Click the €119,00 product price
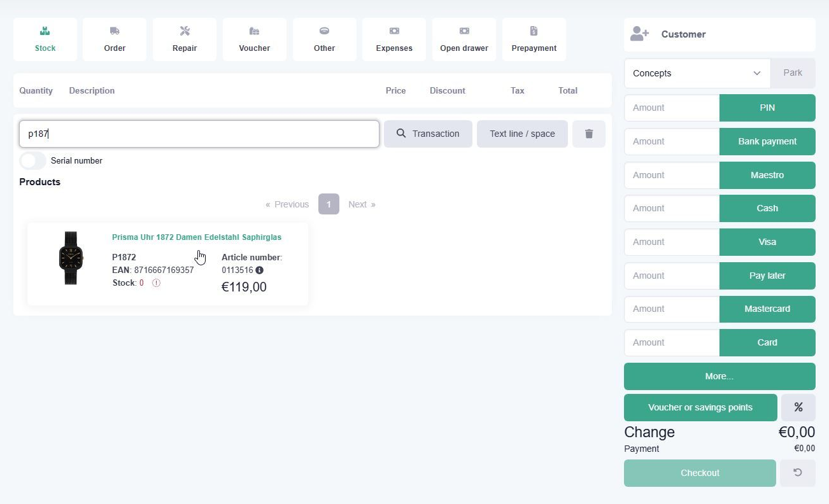This screenshot has height=504, width=829. coord(244,287)
